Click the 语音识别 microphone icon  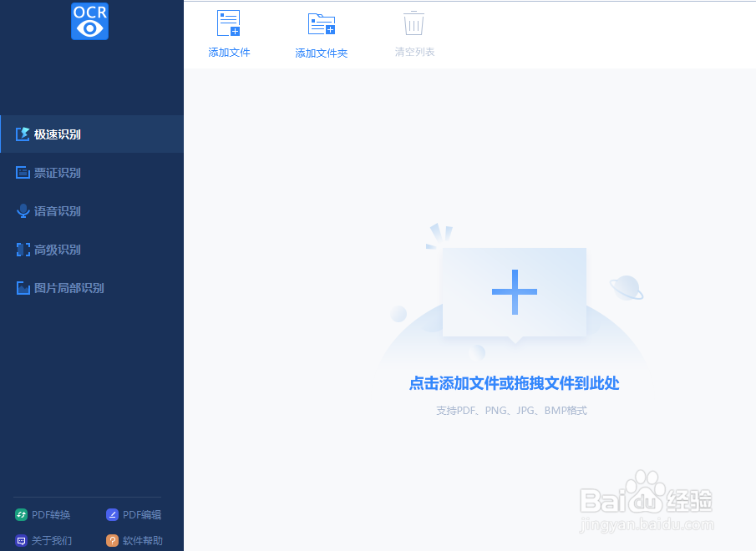click(x=23, y=210)
